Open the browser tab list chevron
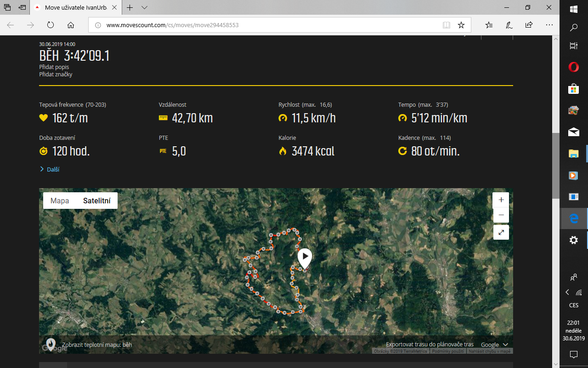 coord(144,8)
